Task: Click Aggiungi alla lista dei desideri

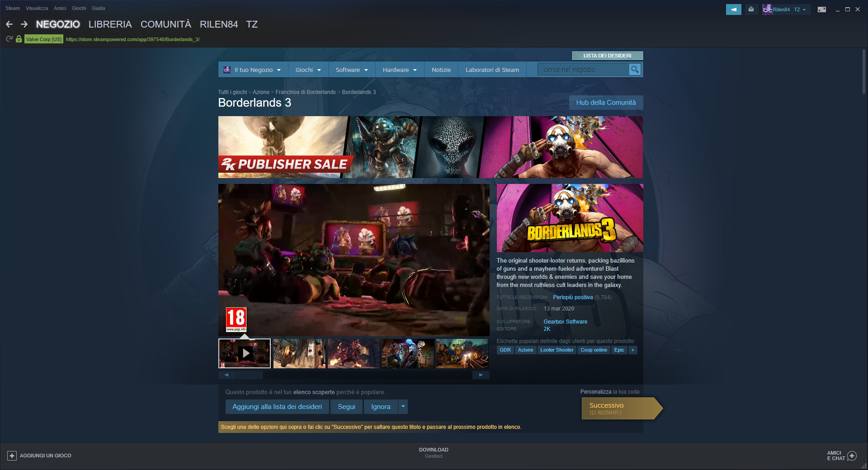Action: tap(277, 407)
